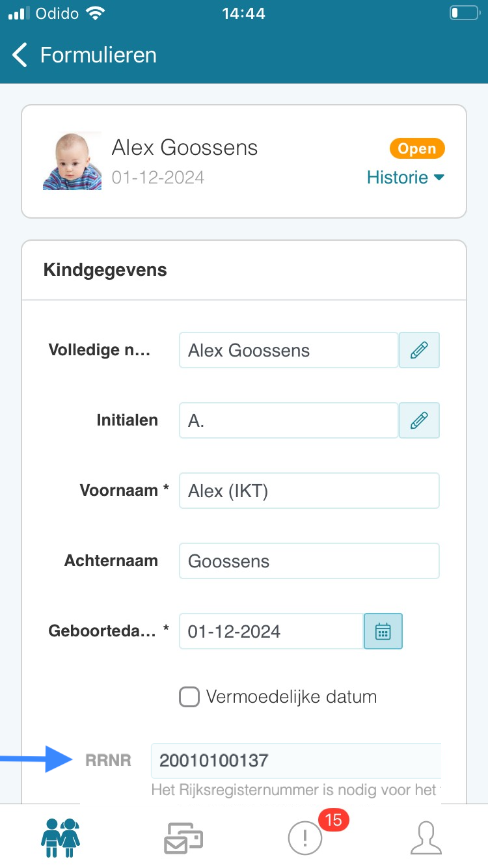Tick the Vermoedelijke datum checkbox

pos(189,698)
